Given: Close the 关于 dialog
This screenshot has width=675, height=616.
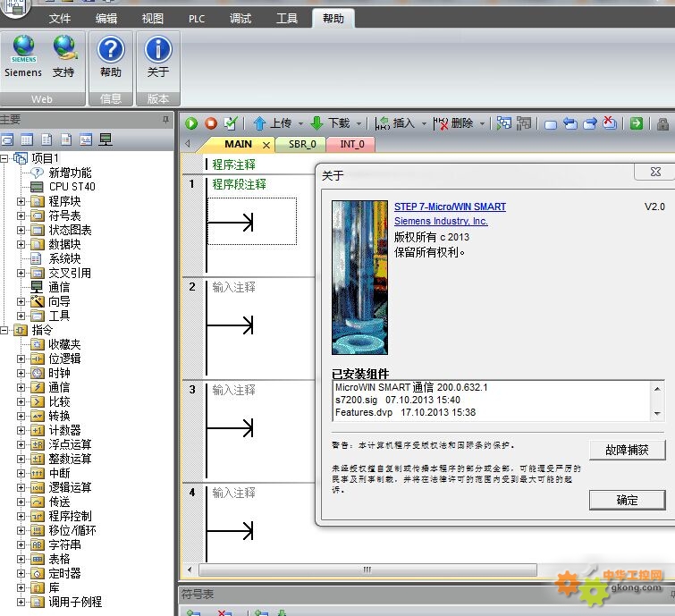Looking at the screenshot, I should 655,172.
